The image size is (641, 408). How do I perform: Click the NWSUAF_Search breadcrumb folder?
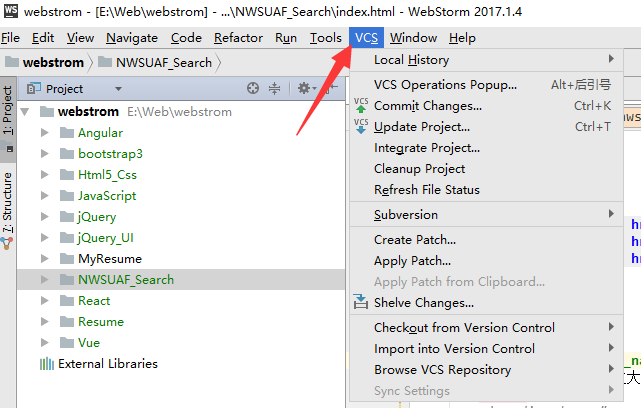[155, 62]
